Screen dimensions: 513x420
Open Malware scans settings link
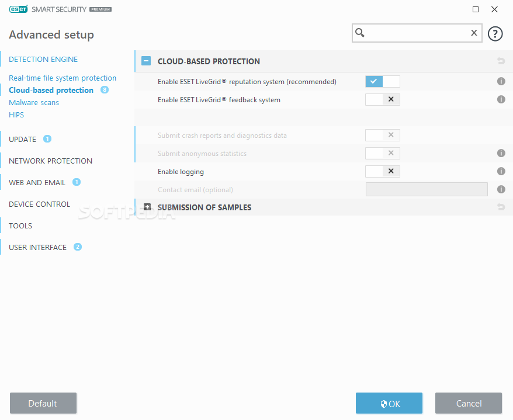click(34, 102)
